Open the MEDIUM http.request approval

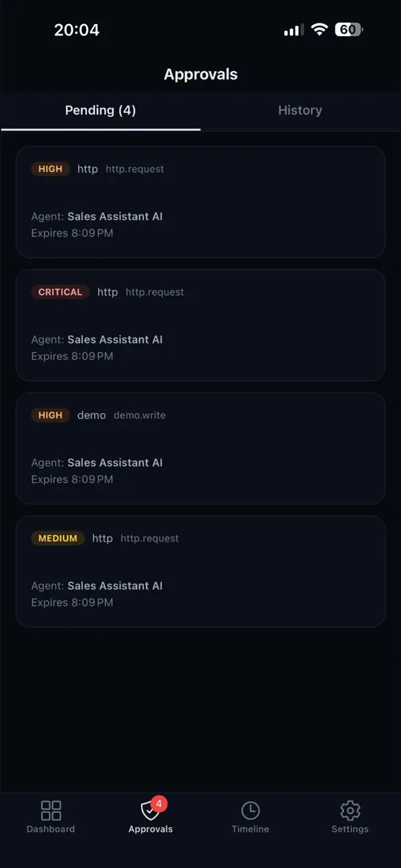(200, 571)
